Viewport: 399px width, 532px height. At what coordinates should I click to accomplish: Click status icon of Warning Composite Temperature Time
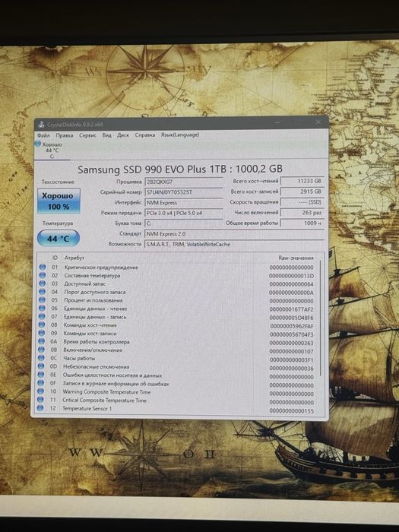pyautogui.click(x=41, y=391)
